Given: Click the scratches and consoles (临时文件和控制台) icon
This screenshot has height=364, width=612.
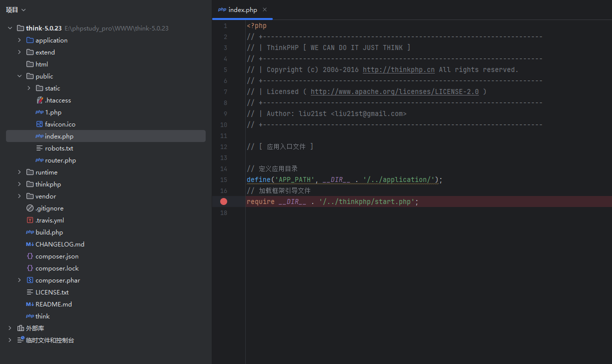Looking at the screenshot, I should pyautogui.click(x=21, y=340).
